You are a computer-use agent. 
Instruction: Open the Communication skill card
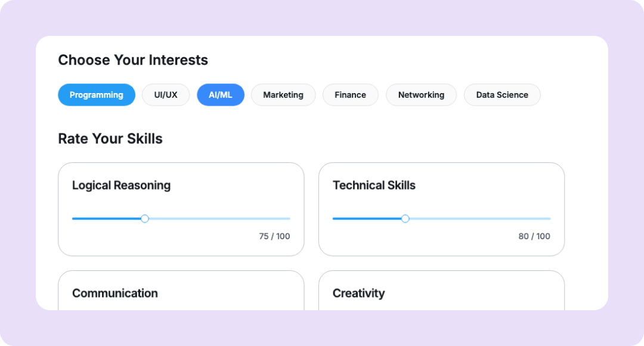(x=115, y=294)
